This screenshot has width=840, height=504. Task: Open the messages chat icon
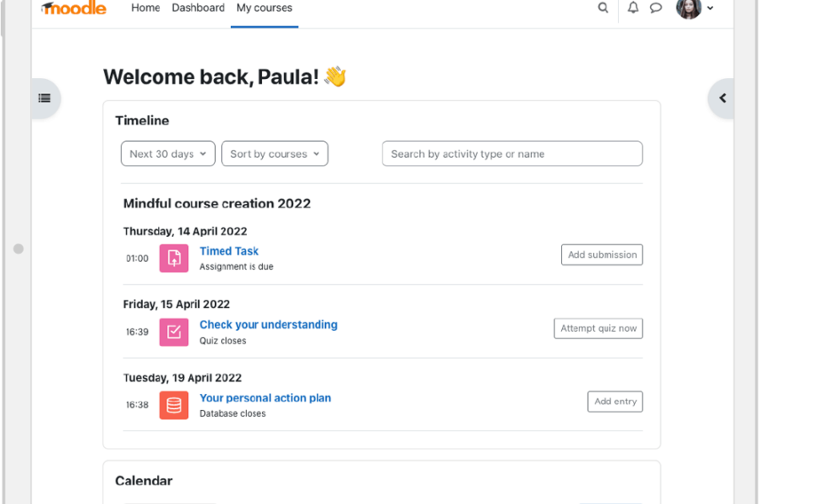[656, 8]
